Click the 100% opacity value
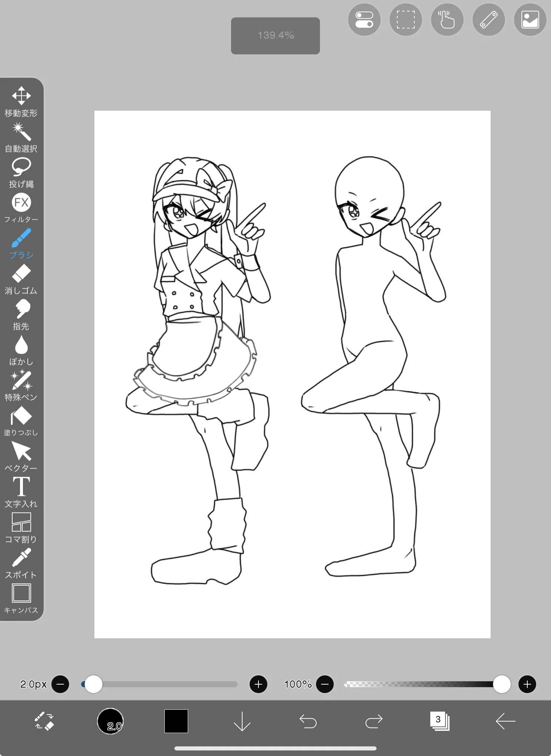The width and height of the screenshot is (551, 756). (x=298, y=684)
